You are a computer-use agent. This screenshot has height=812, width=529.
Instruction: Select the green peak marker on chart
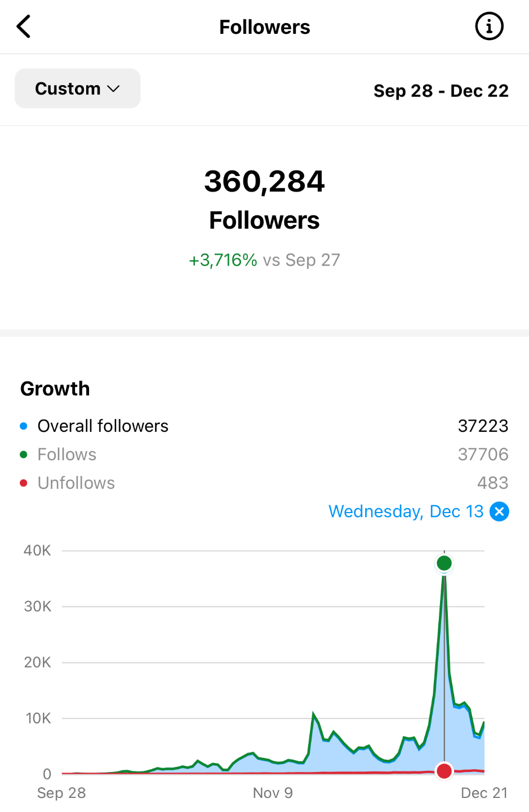coord(444,563)
